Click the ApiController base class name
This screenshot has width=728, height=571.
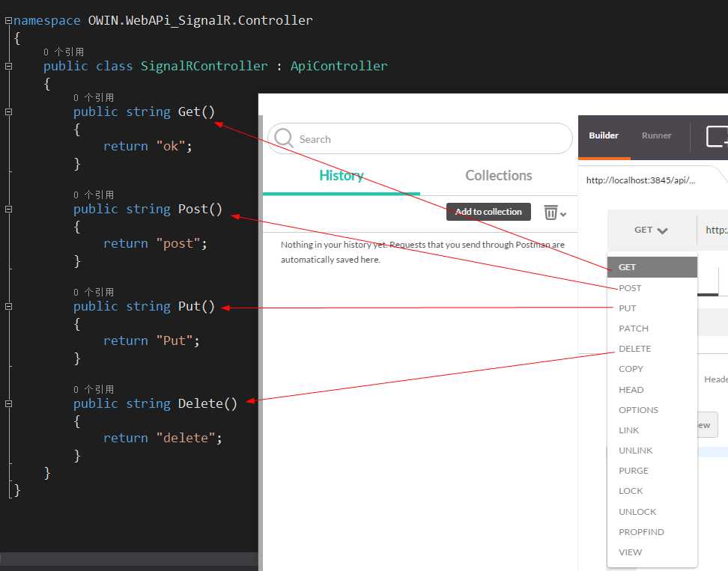pos(339,67)
